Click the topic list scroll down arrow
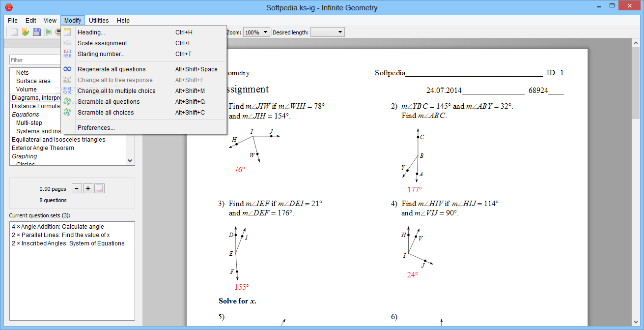Screen dimensions: 644x330 [x=130, y=161]
